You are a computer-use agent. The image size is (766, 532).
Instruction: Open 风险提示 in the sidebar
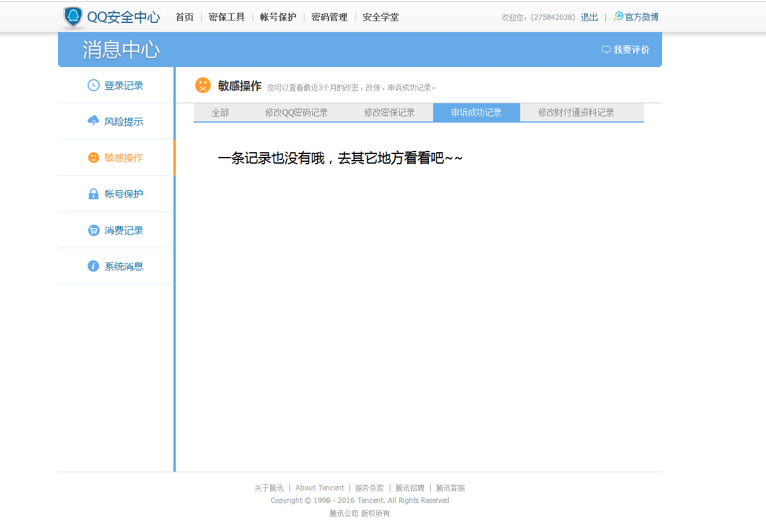(124, 121)
